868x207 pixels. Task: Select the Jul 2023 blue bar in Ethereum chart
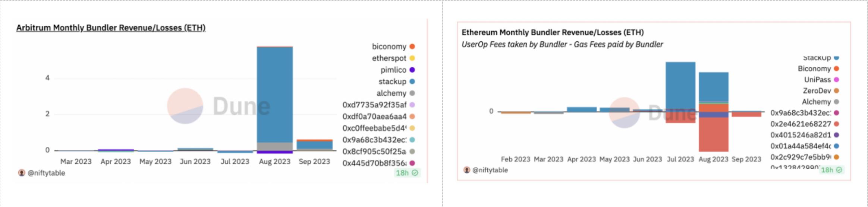pos(680,86)
